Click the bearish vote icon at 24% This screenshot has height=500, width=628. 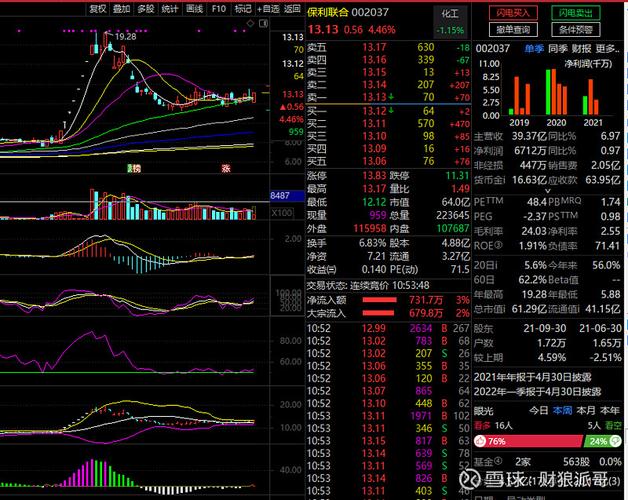(x=616, y=441)
